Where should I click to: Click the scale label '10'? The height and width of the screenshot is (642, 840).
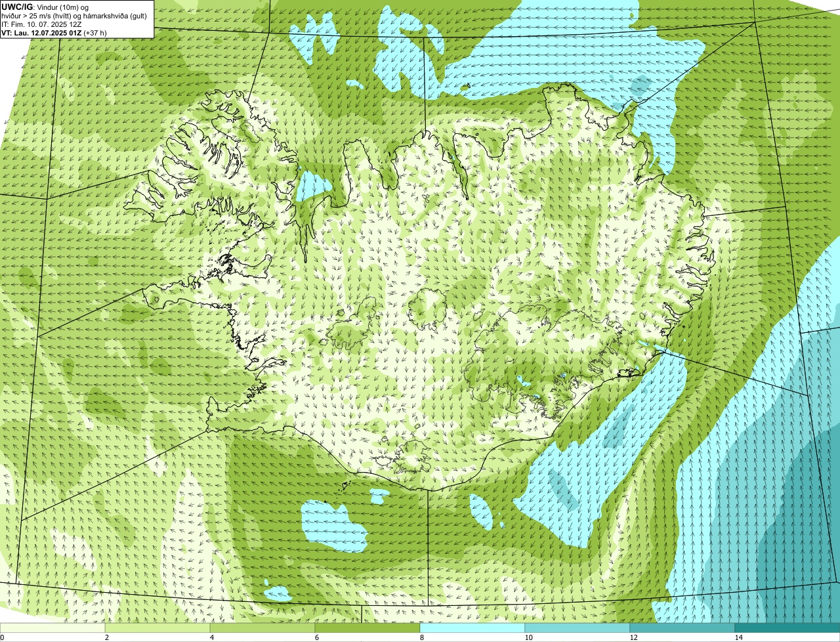(x=528, y=637)
